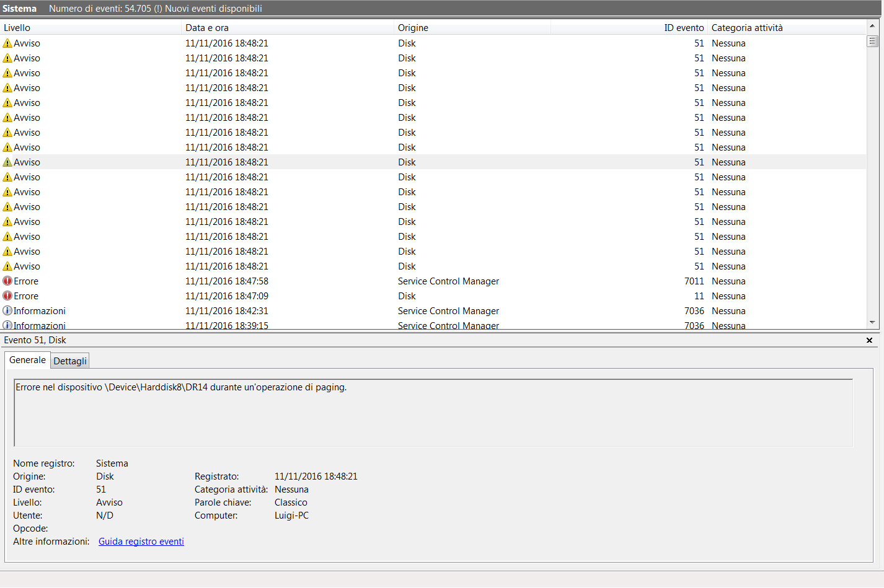The width and height of the screenshot is (884, 588).
Task: Sort by the ID evento column header
Action: 629,28
